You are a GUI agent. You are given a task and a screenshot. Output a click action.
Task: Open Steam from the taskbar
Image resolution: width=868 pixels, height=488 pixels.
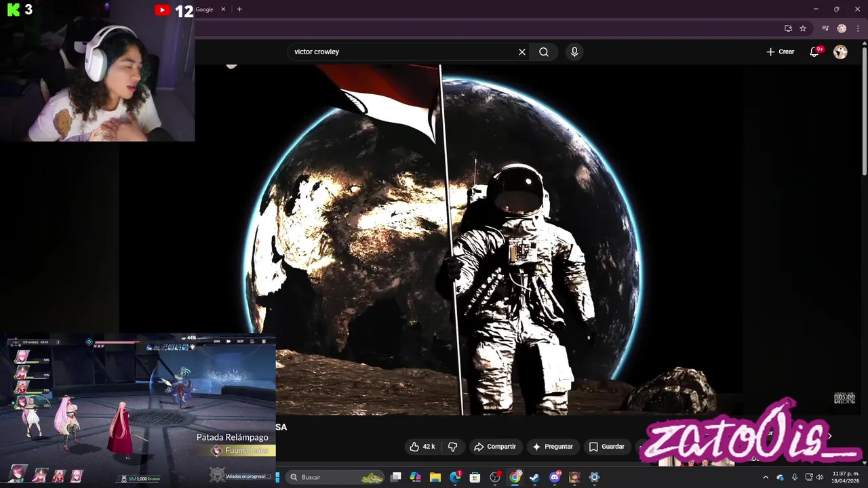click(x=534, y=477)
